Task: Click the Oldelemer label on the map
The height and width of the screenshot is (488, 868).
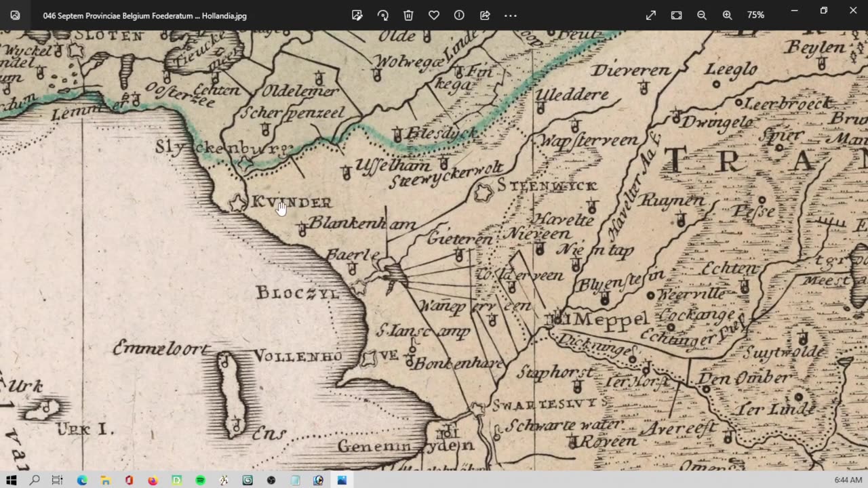Action: click(300, 90)
